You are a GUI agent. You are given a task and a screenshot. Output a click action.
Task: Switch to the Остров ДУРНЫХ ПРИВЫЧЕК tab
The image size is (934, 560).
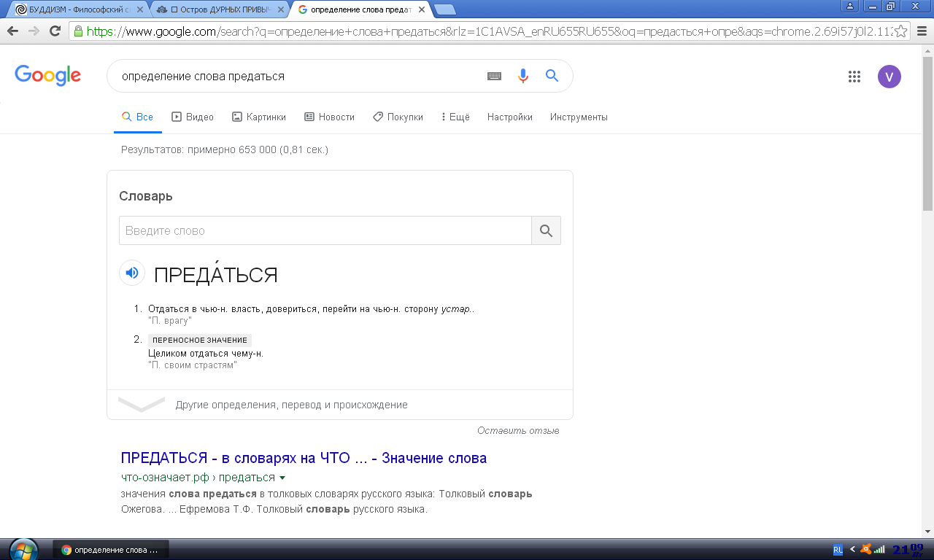click(219, 9)
